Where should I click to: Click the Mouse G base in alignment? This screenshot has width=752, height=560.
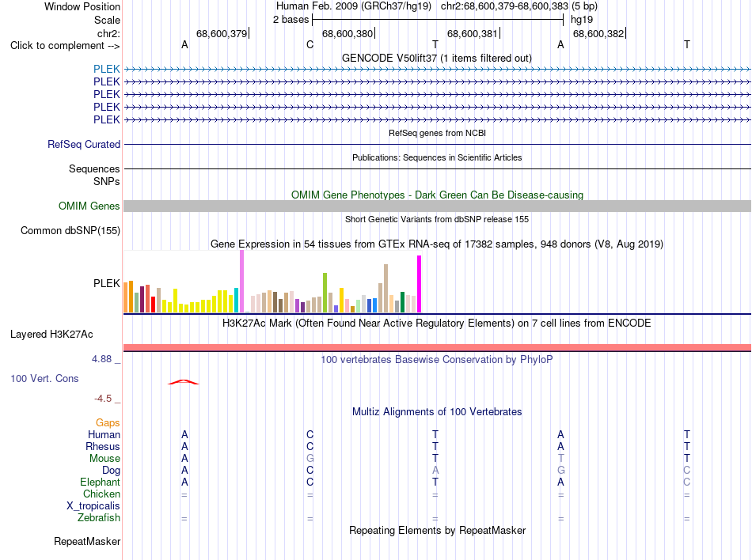pyautogui.click(x=310, y=459)
